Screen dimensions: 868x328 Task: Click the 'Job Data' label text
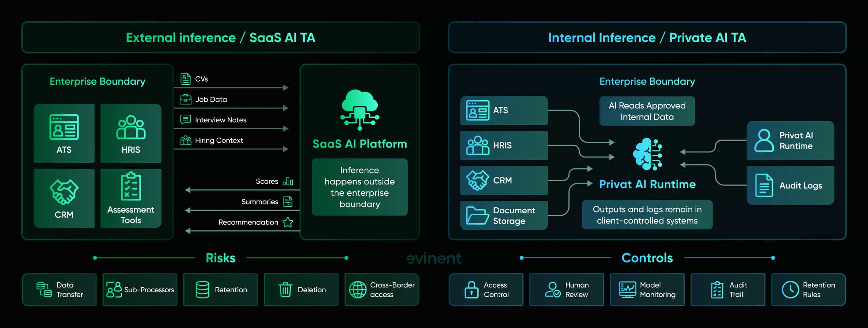[x=211, y=99]
